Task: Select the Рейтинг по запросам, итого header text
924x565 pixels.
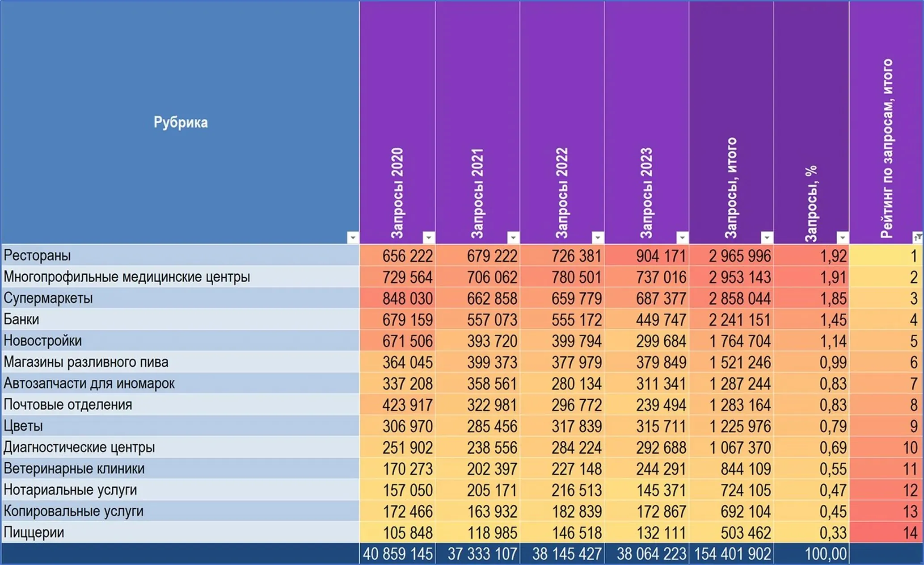Action: pyautogui.click(x=886, y=149)
